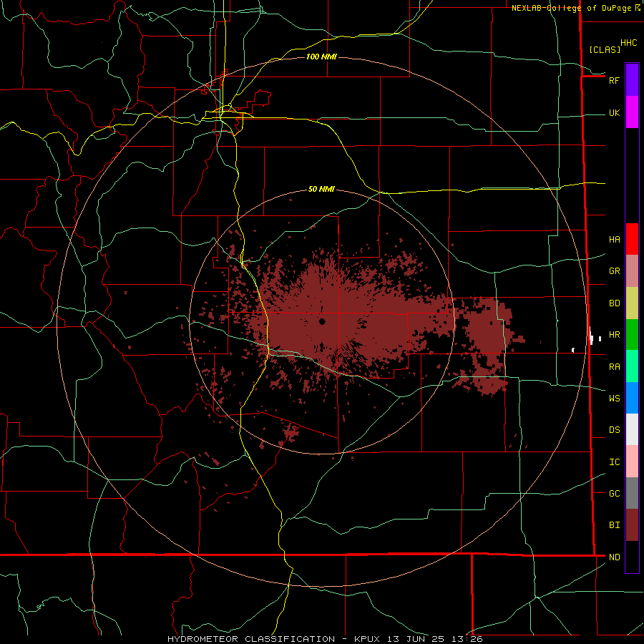The height and width of the screenshot is (644, 644).
Task: Click the UK magenta legend swatch
Action: pos(632,112)
